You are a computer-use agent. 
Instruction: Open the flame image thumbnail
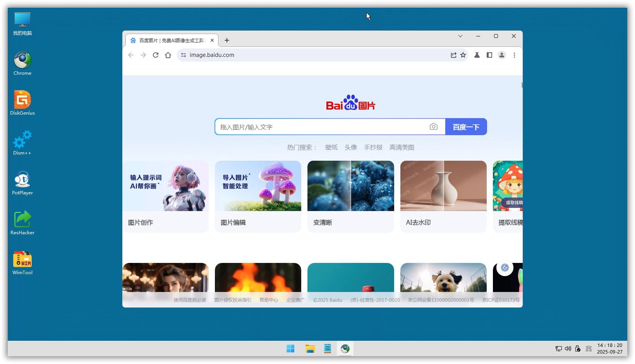[258, 278]
